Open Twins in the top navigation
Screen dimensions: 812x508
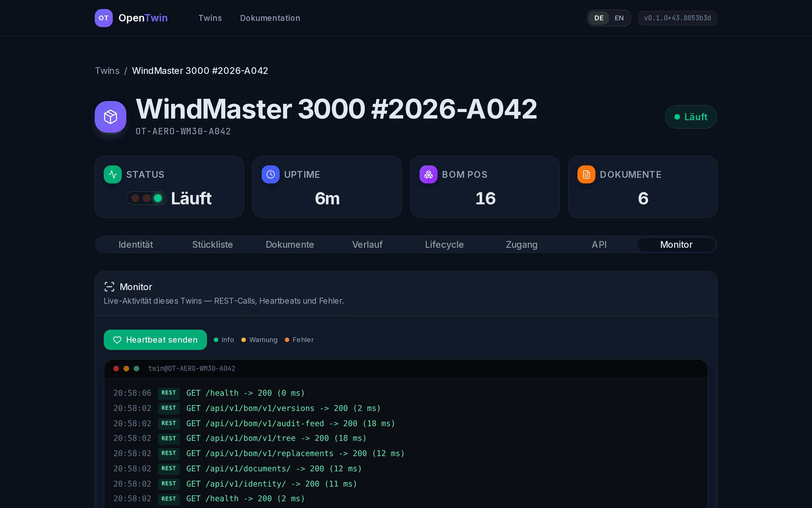click(x=210, y=18)
